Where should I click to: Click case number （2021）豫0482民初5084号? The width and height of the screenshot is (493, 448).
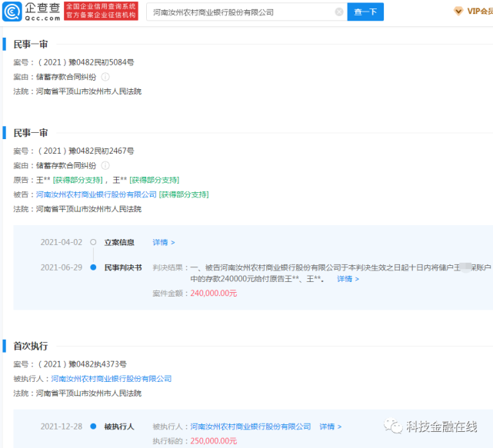85,62
